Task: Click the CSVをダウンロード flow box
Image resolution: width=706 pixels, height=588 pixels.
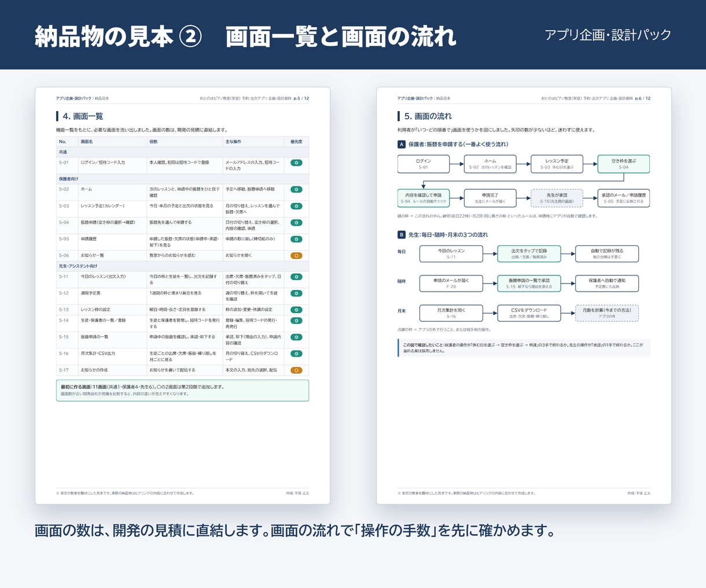Action: coord(529,313)
